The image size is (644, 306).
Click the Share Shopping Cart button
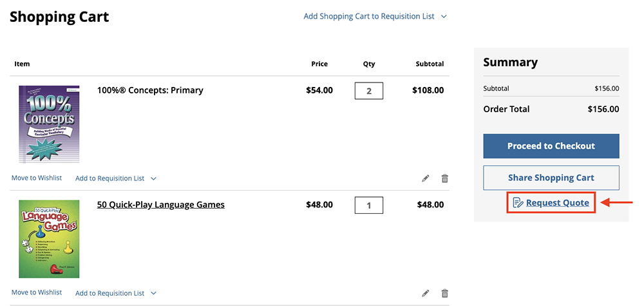tap(551, 178)
